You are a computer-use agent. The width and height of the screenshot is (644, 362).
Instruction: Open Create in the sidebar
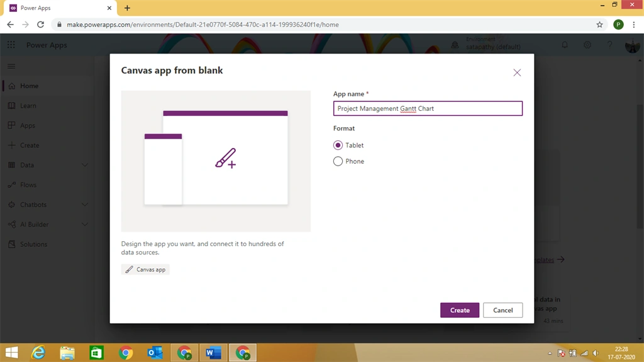coord(30,145)
